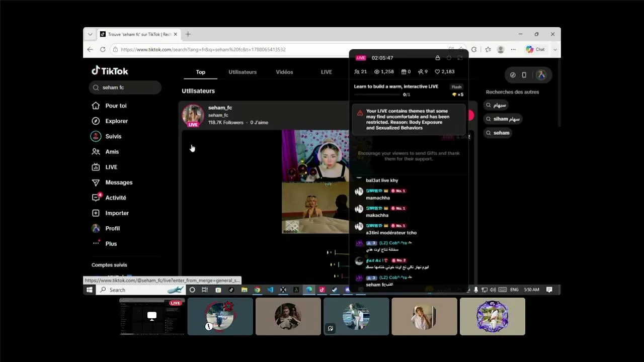The image size is (644, 362).
Task: Switch to the Vidéos tab
Action: (284, 72)
